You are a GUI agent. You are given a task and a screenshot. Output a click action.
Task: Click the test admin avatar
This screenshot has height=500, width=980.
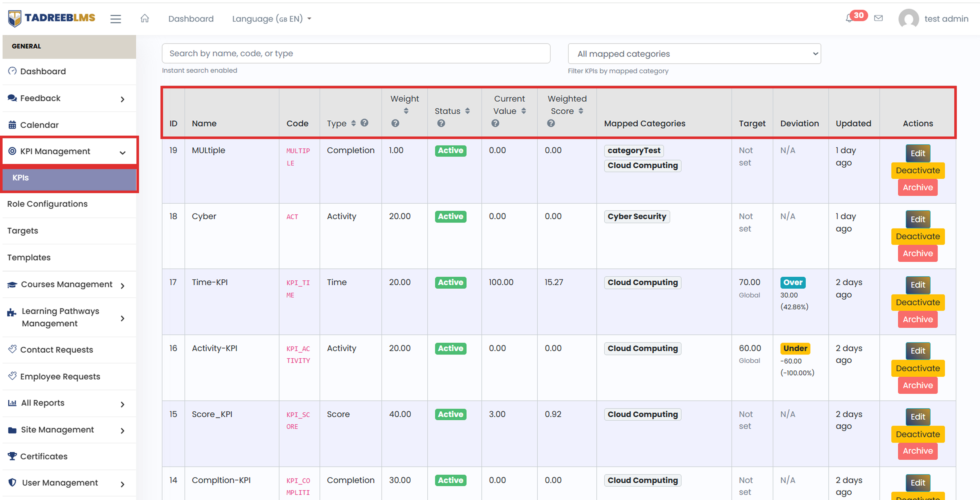[x=909, y=18]
